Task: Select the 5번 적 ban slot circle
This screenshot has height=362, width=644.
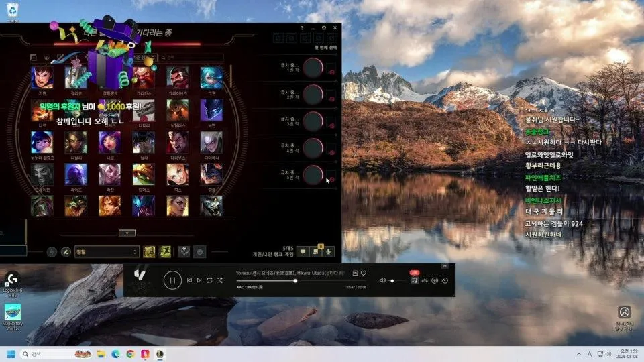Action: (313, 175)
